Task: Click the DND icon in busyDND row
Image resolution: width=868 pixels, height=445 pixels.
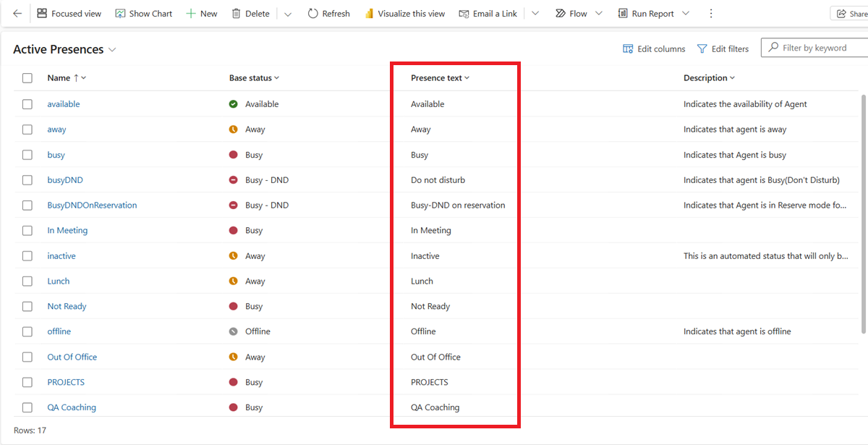Action: click(234, 180)
